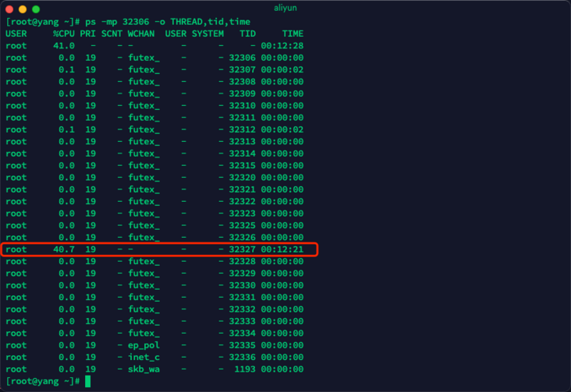The height and width of the screenshot is (392, 571).
Task: Click the green cursor at the bottom prompt
Action: (88, 380)
